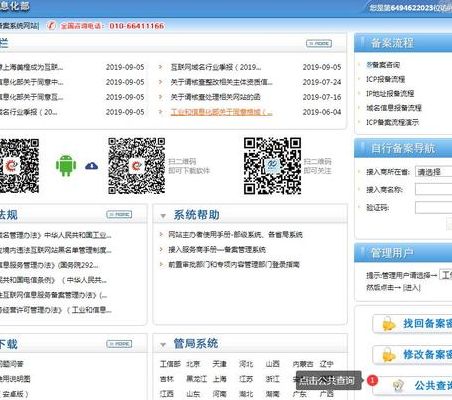Open help link 接入服务商手册—备案管理系统

(x=217, y=250)
